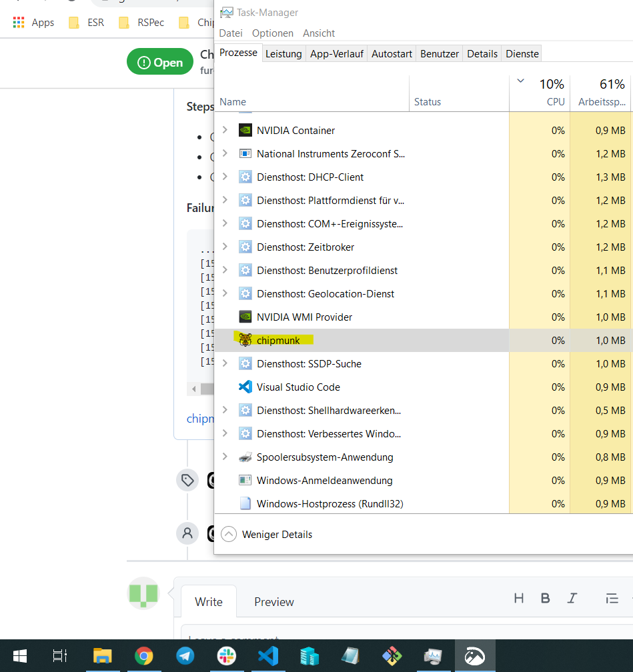Click the Heading formatting icon
Screen dimensions: 633x672
[519, 598]
